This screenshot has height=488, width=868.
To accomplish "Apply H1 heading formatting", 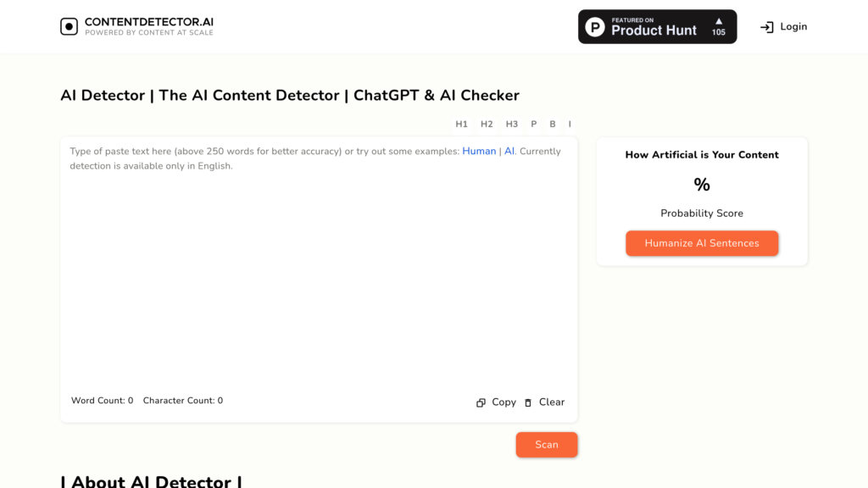I will click(x=462, y=124).
